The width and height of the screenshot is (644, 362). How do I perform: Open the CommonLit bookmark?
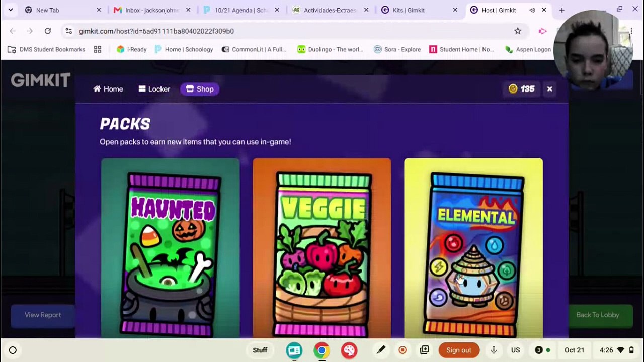pos(254,49)
